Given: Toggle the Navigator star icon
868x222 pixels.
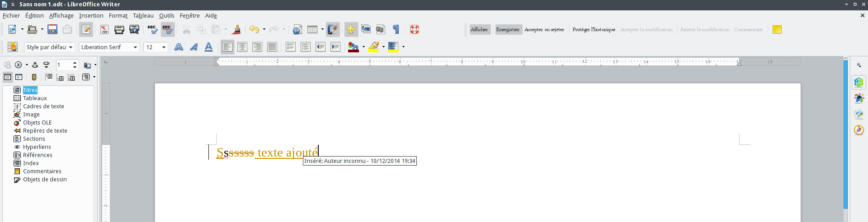Looking at the screenshot, I should coord(351,29).
